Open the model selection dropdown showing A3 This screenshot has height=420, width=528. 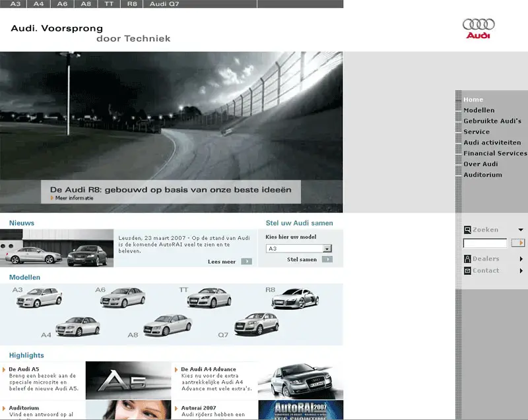[299, 249]
